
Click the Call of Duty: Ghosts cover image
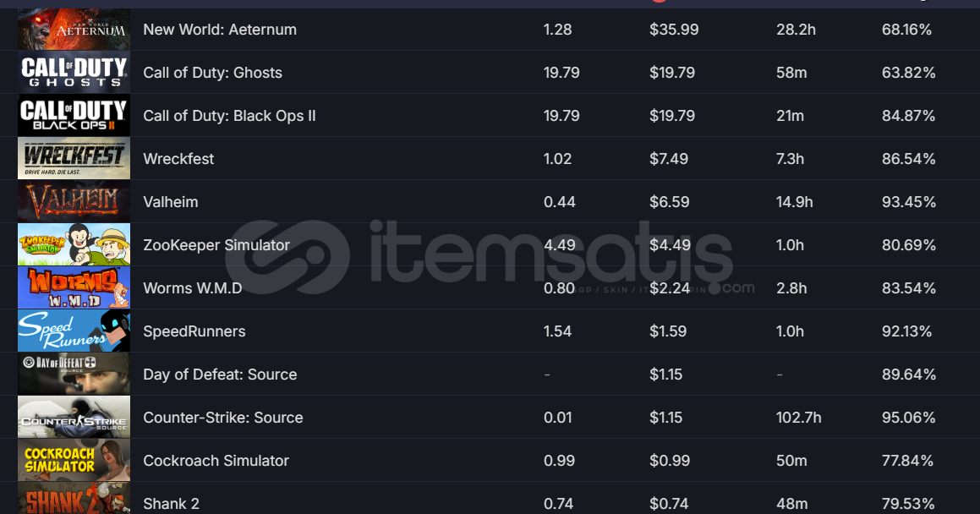(x=74, y=73)
